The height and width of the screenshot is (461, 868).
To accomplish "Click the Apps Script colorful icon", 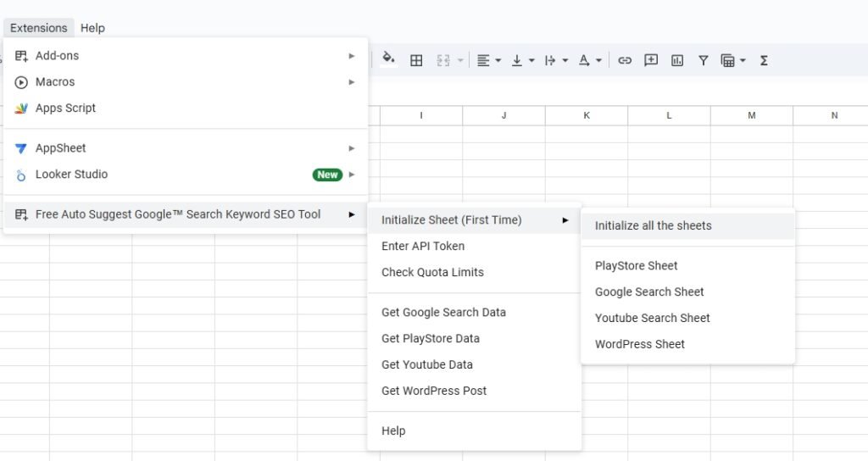I will (x=21, y=108).
